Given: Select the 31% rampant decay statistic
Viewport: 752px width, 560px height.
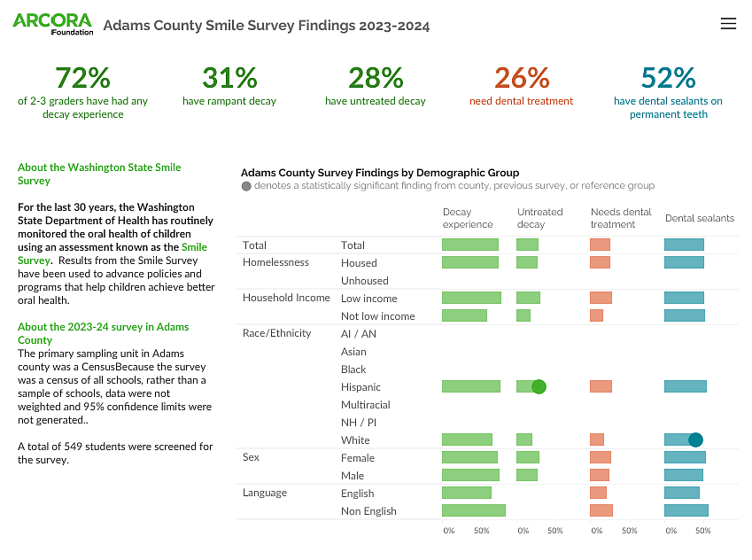Looking at the screenshot, I should (x=229, y=78).
